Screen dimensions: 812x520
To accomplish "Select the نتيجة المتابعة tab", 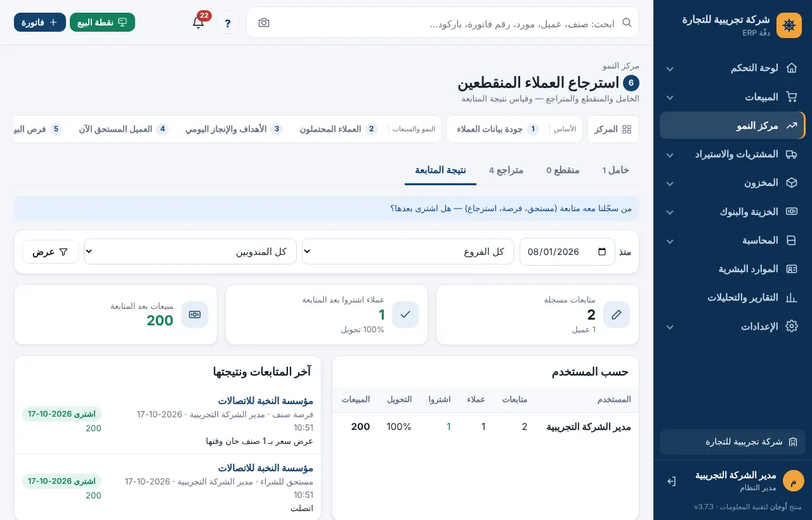I will click(441, 170).
